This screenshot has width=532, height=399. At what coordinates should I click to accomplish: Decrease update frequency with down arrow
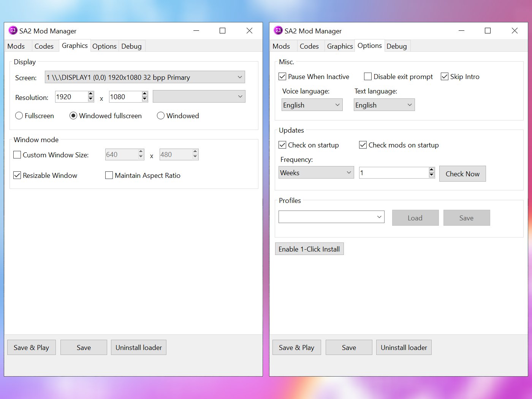click(x=432, y=175)
